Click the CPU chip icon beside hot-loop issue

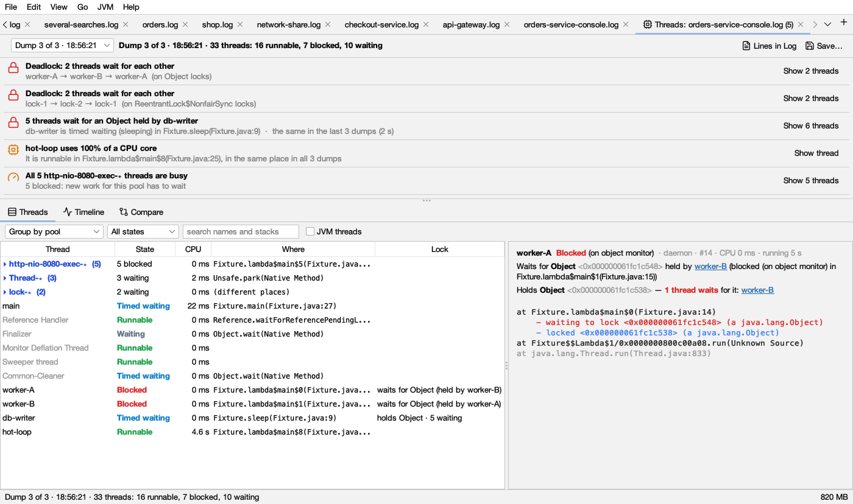[13, 150]
